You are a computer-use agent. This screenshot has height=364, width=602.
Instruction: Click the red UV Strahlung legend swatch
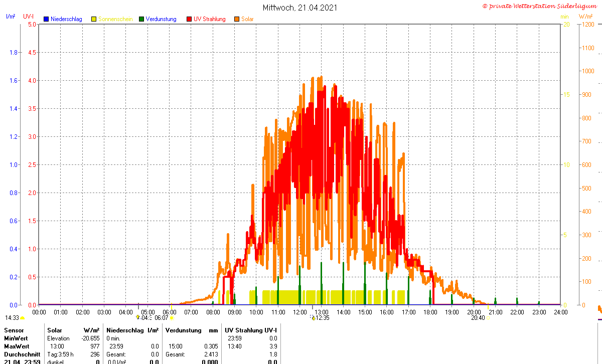tap(189, 19)
